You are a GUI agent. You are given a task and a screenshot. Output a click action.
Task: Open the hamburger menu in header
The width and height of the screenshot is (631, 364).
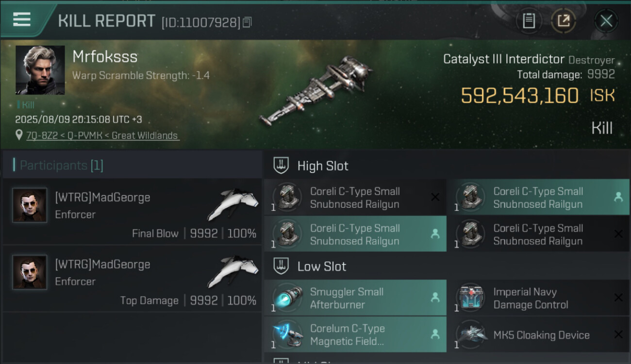coord(22,19)
